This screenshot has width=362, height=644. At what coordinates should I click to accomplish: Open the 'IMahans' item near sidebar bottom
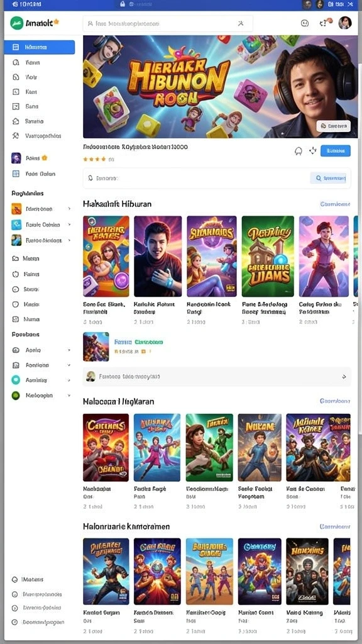(x=32, y=579)
